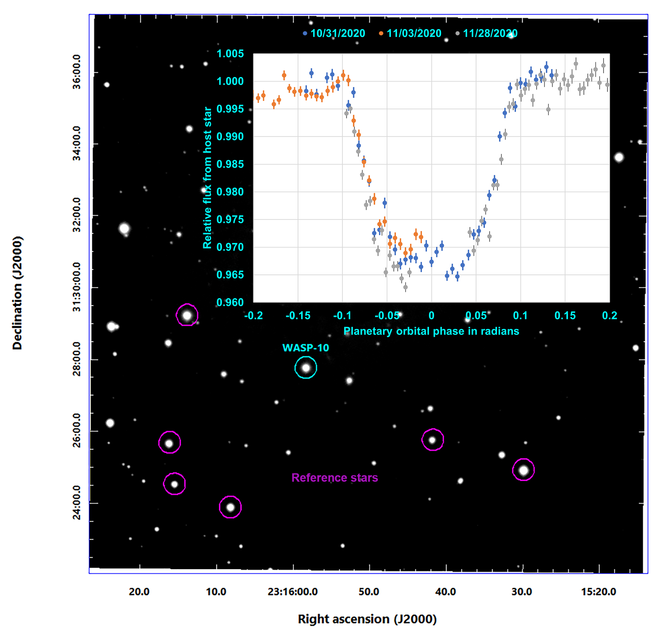Click the 1.005 flux axis value
The height and width of the screenshot is (644, 663).
coord(230,54)
